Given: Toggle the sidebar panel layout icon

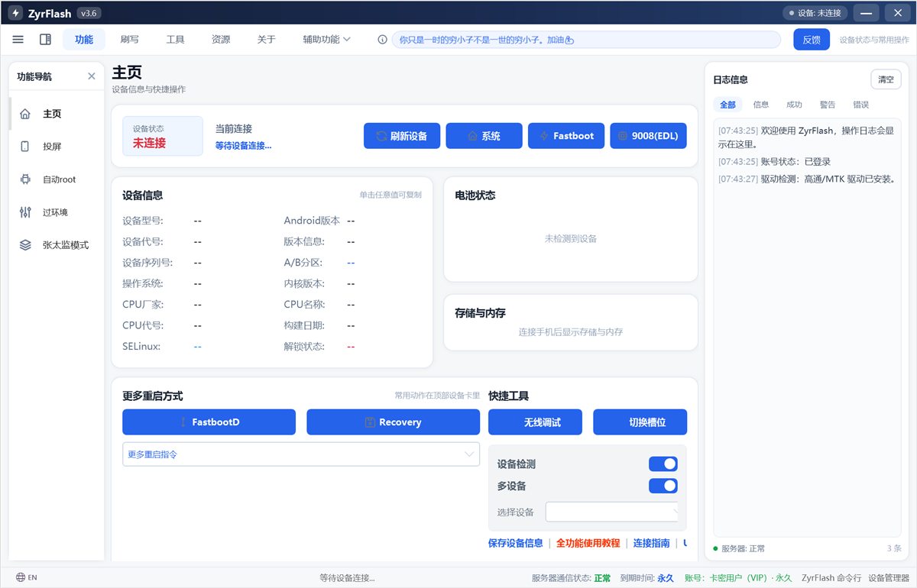Looking at the screenshot, I should 45,40.
